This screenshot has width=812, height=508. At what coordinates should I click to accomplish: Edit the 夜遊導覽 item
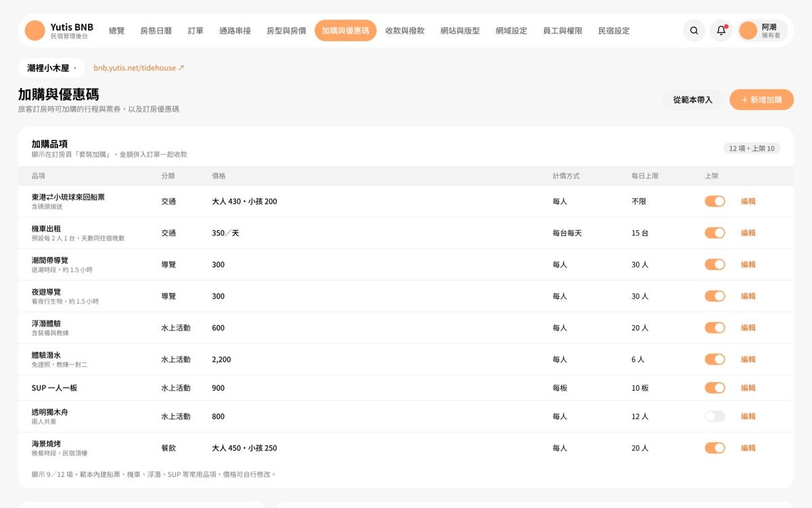[x=748, y=296]
